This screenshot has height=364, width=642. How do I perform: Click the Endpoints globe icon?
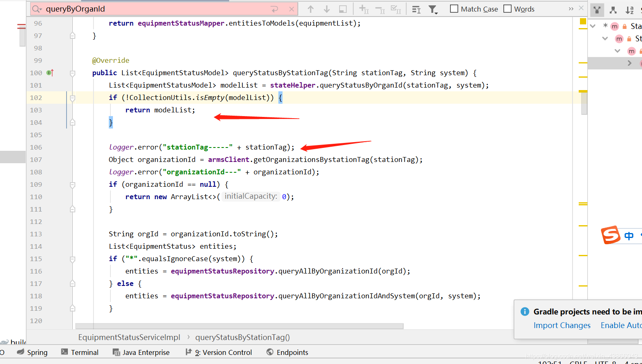270,352
